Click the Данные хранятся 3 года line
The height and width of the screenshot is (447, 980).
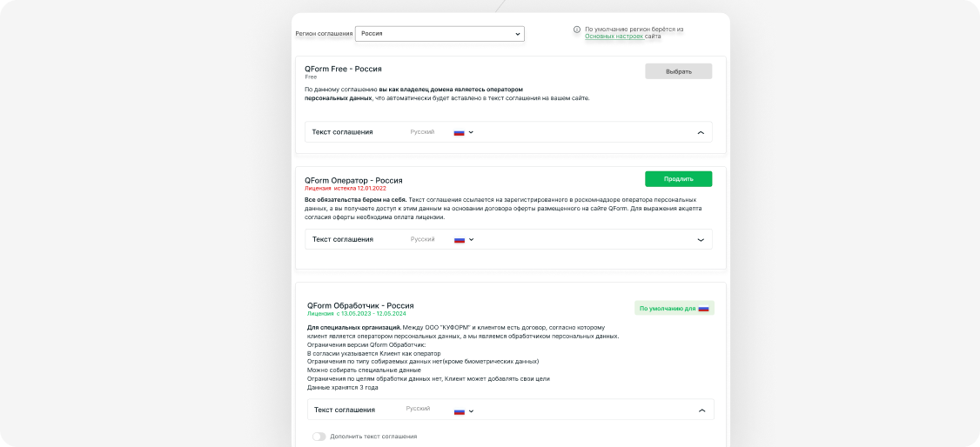[343, 387]
